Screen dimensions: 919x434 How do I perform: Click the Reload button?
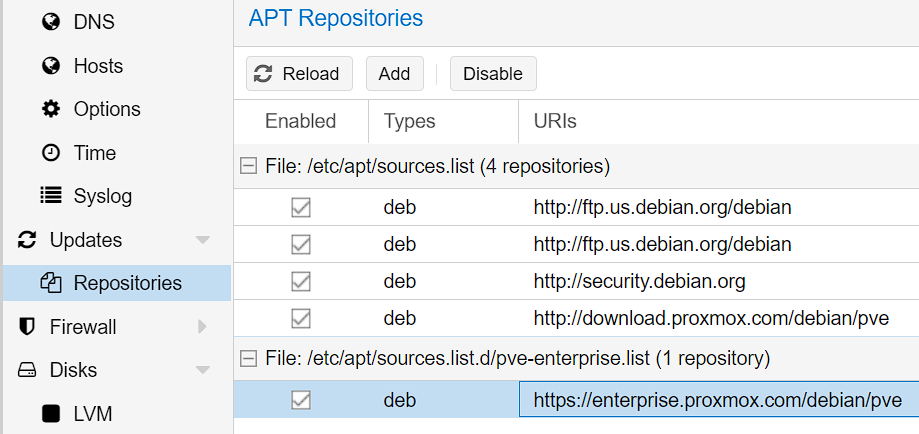coord(299,74)
